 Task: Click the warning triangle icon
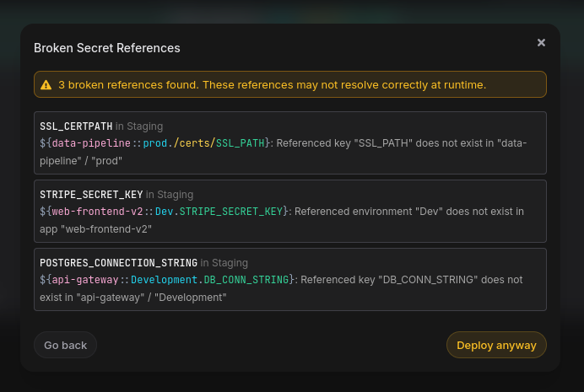click(46, 85)
